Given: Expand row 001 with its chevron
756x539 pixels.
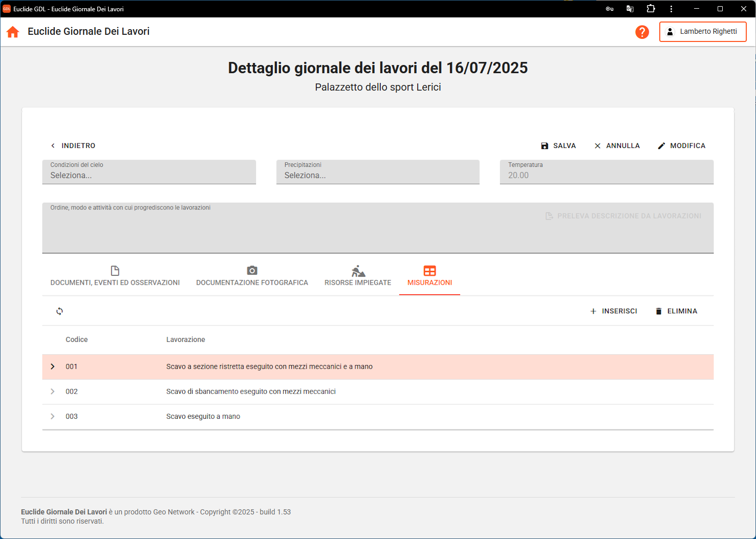Looking at the screenshot, I should (53, 366).
